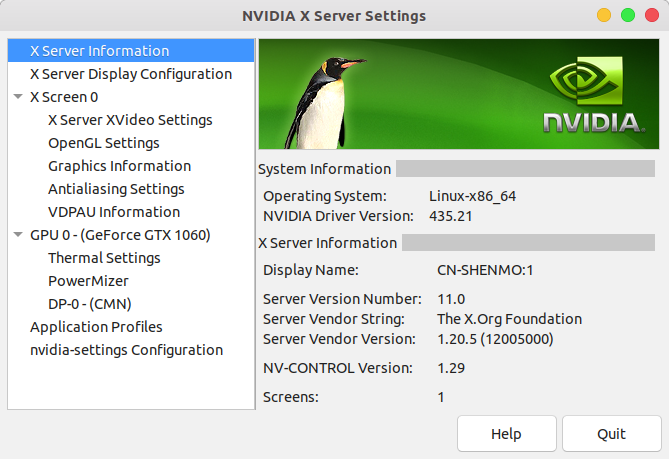Open PowerMizer settings
The image size is (669, 459).
click(x=131, y=281)
